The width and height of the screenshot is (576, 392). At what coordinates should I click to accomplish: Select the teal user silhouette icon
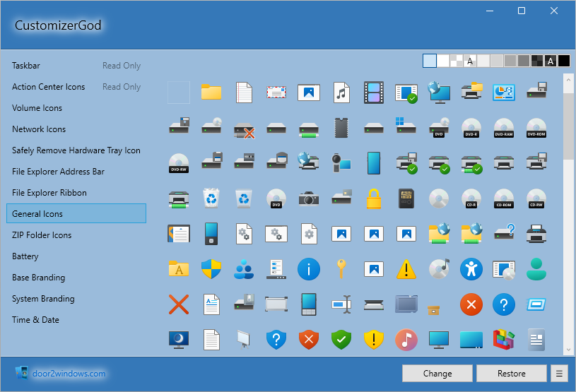coord(536,269)
